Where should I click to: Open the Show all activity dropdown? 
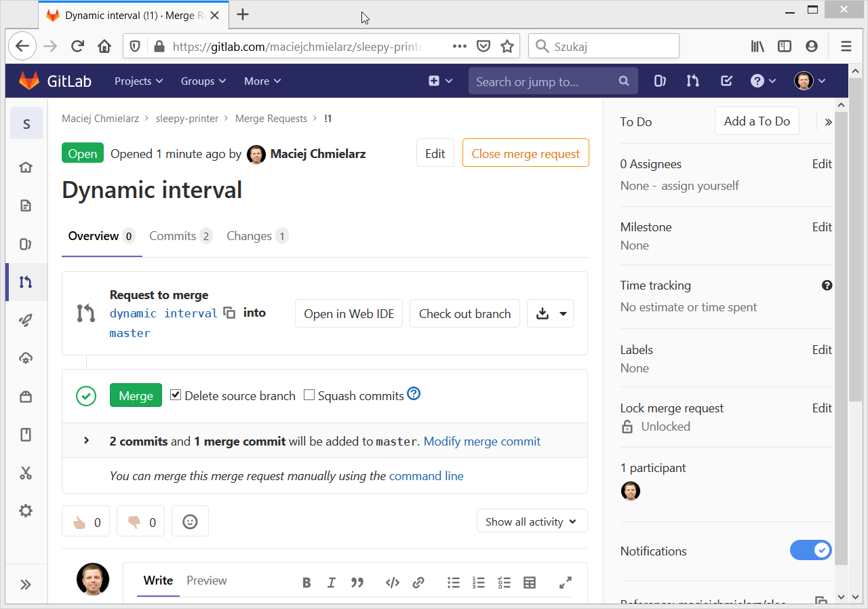tap(532, 522)
